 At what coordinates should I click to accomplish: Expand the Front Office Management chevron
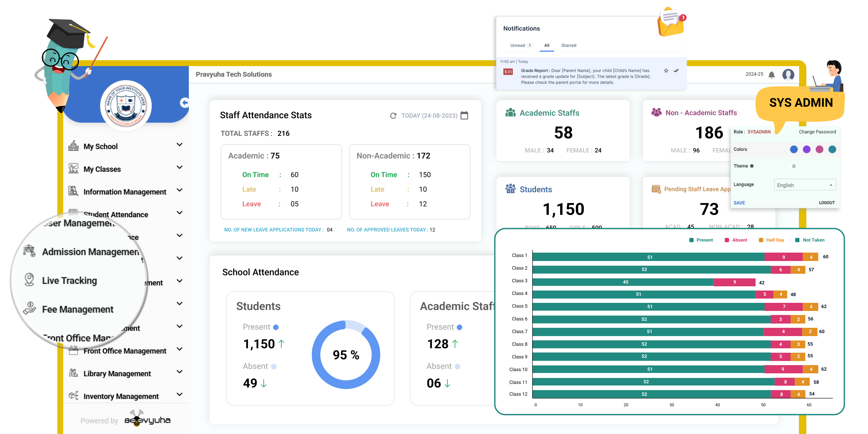tap(180, 349)
